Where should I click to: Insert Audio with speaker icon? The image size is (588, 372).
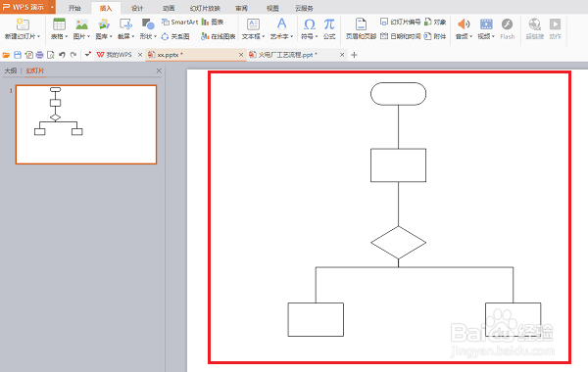pos(464,24)
